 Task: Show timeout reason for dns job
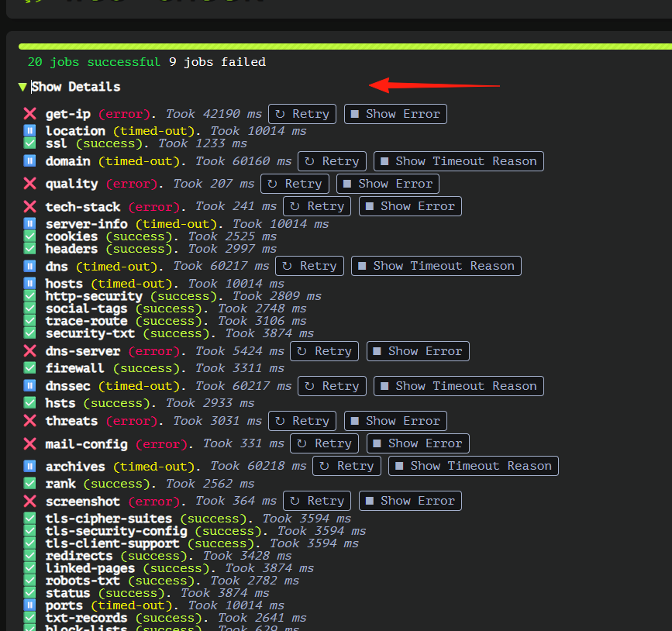pyautogui.click(x=436, y=266)
